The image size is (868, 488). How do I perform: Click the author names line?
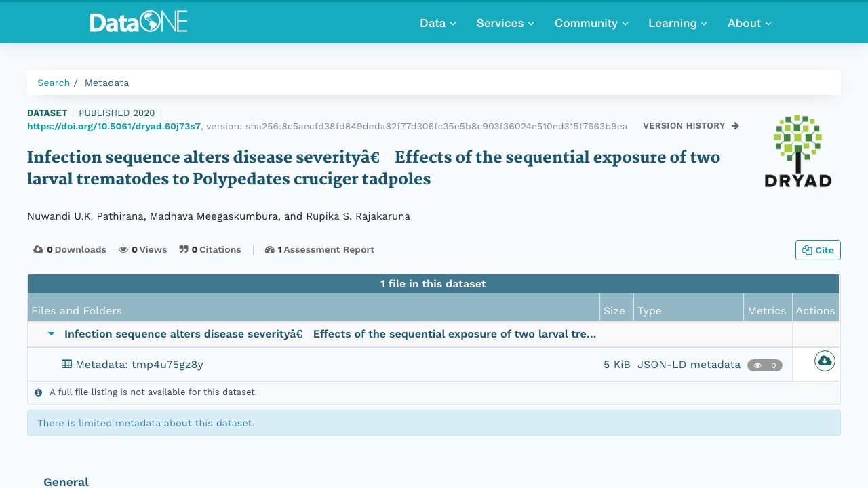tap(218, 216)
